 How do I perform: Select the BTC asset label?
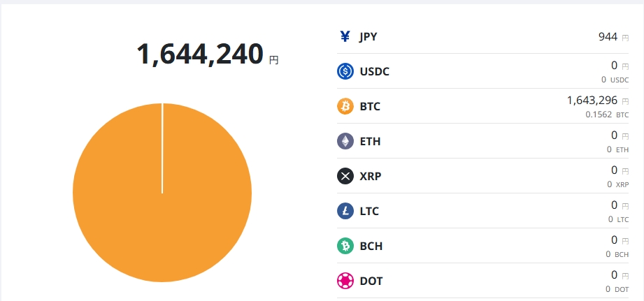click(370, 106)
